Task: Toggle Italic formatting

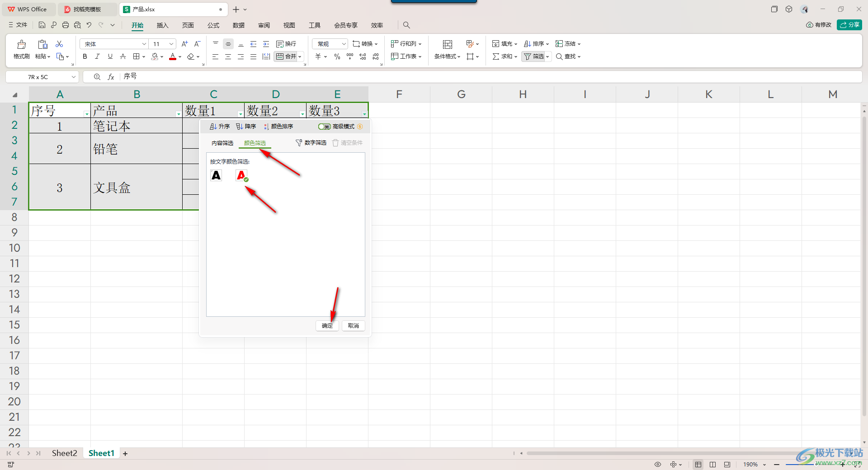Action: coord(97,56)
